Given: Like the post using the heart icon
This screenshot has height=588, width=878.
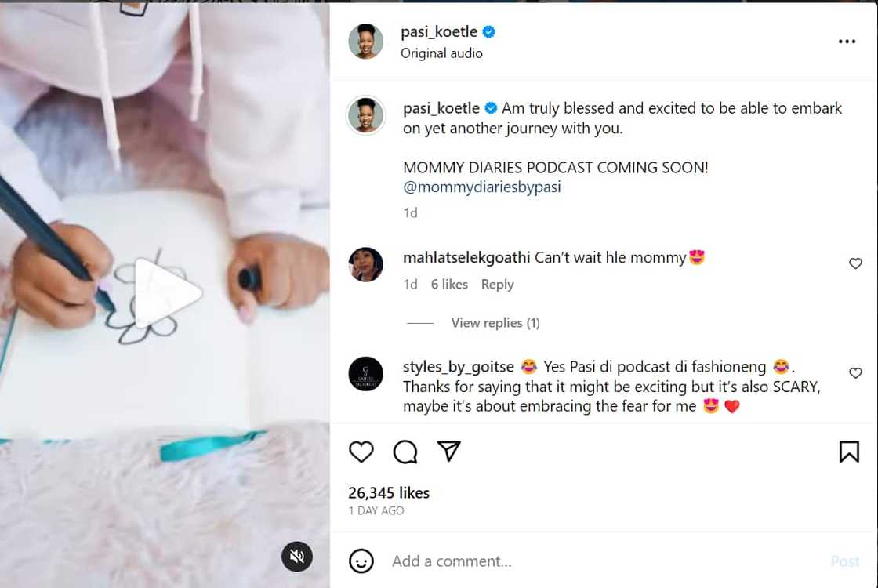Looking at the screenshot, I should point(361,452).
